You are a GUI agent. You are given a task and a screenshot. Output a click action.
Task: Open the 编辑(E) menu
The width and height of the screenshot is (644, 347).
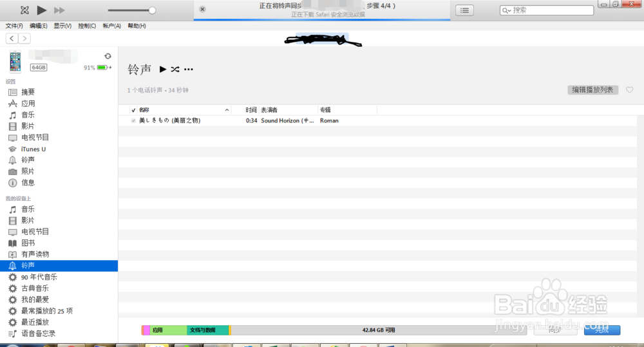pos(38,26)
